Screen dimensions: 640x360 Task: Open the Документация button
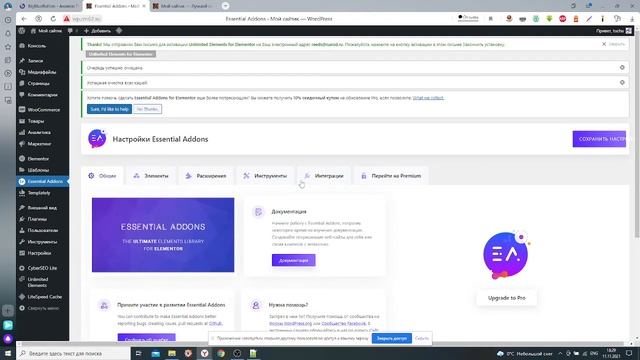293,260
